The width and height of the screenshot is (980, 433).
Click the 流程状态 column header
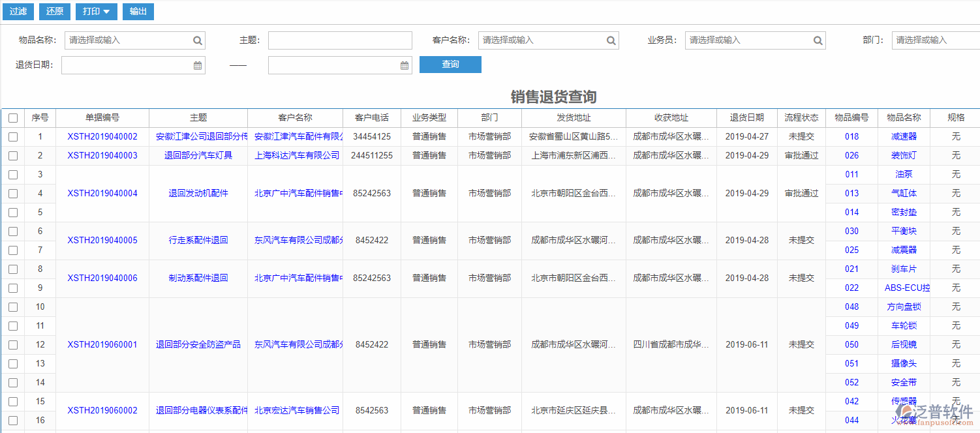coord(801,117)
